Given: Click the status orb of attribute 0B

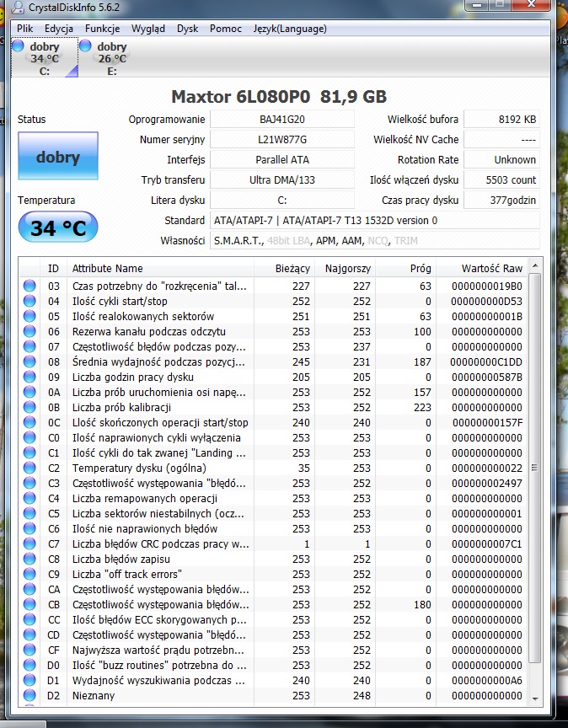Looking at the screenshot, I should point(29,407).
